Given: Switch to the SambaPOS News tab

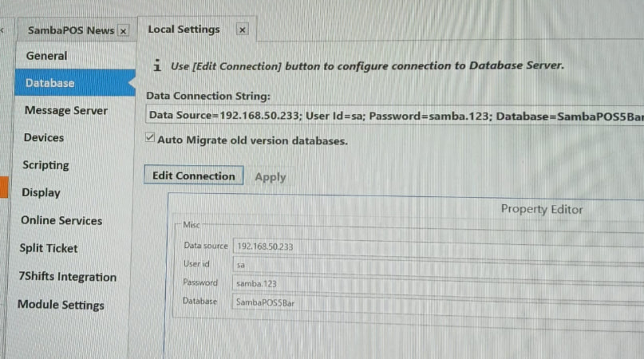Looking at the screenshot, I should click(x=70, y=30).
